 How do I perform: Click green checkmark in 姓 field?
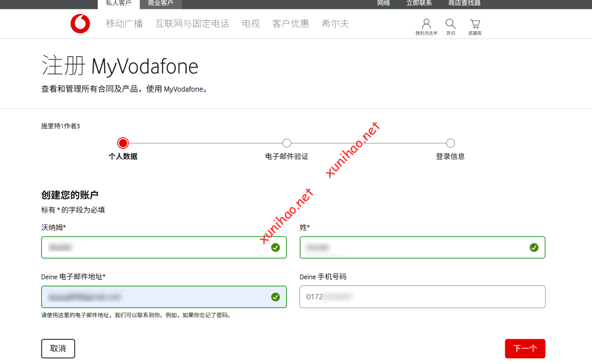(x=534, y=247)
